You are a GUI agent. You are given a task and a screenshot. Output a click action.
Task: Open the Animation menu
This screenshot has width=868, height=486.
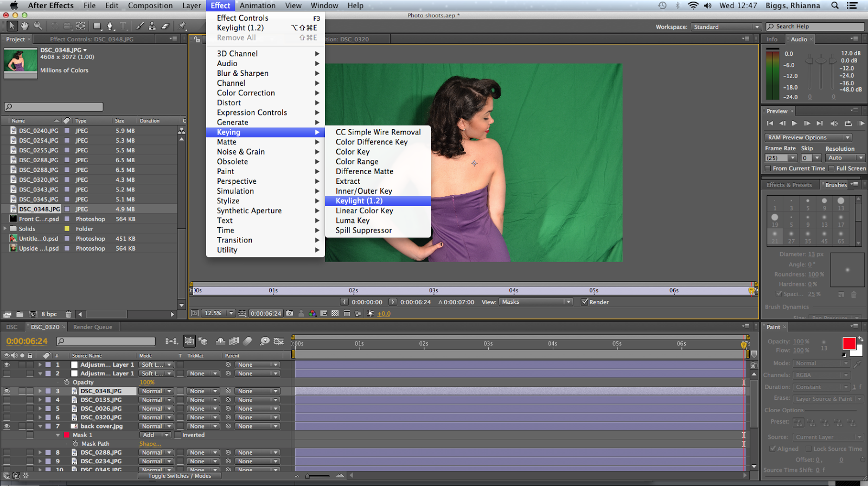(x=258, y=5)
